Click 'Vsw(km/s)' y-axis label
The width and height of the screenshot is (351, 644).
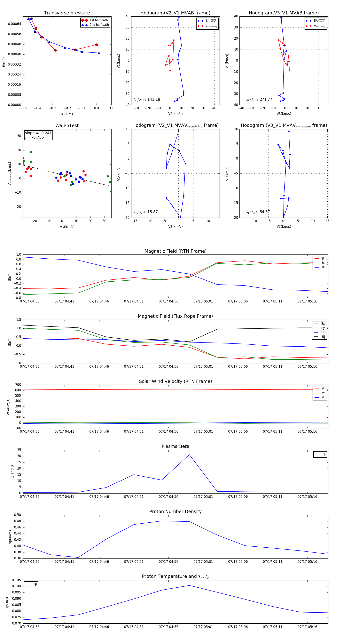8,407
